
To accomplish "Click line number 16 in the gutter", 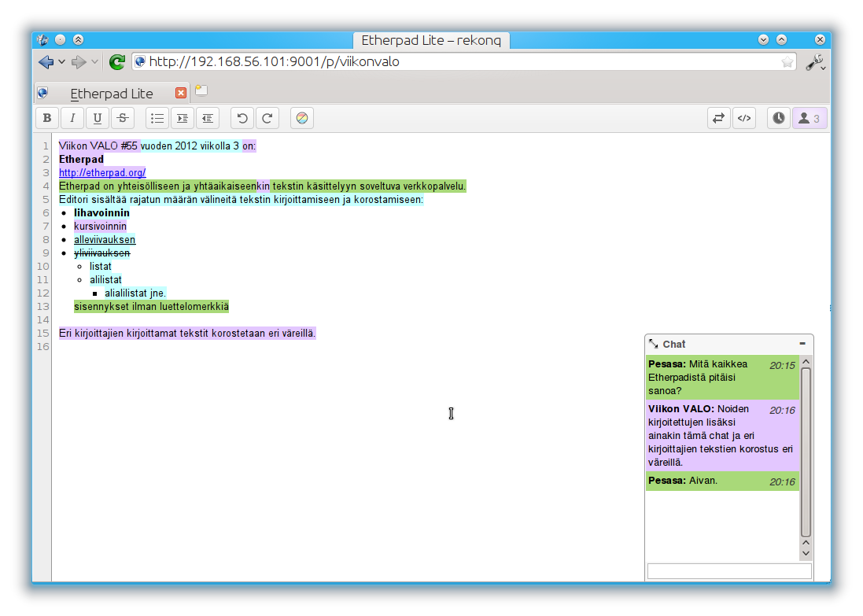I will click(43, 347).
